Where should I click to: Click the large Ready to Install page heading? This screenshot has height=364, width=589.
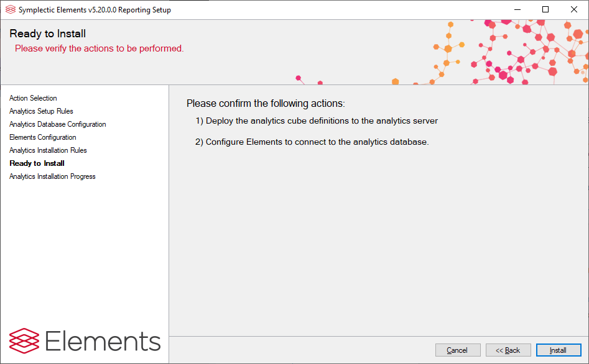click(x=48, y=34)
